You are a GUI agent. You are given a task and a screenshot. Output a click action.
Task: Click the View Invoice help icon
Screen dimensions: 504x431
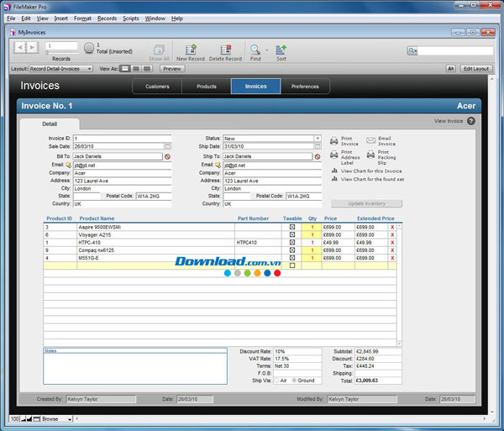pyautogui.click(x=471, y=121)
